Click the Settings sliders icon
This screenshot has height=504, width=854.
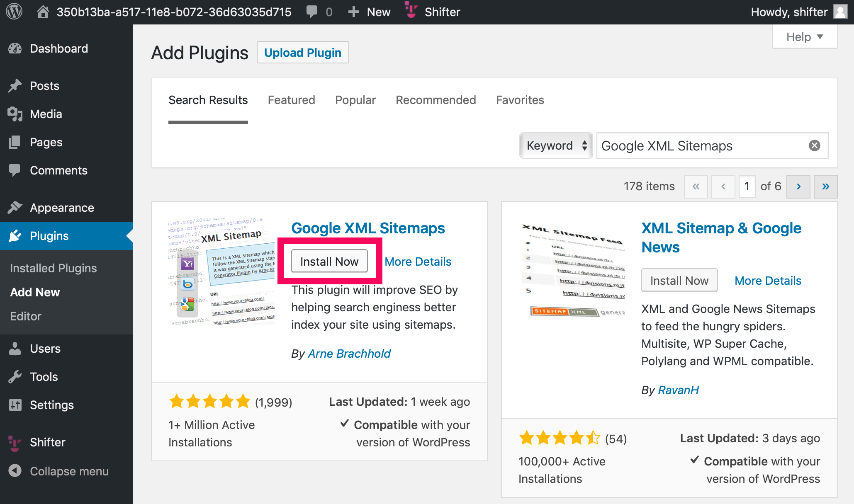[x=15, y=405]
